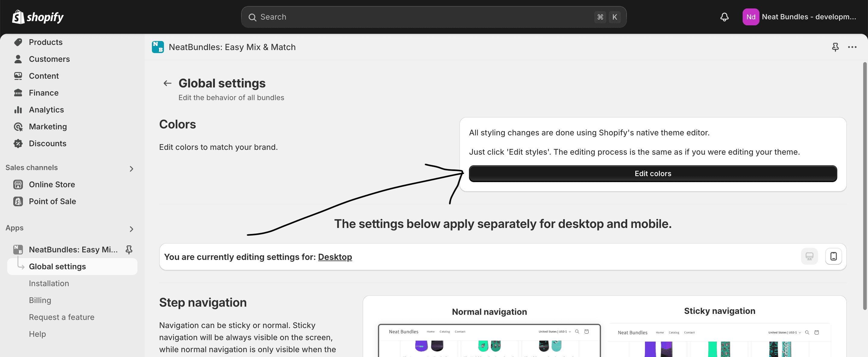Click the Discounts badge icon

pyautogui.click(x=18, y=143)
